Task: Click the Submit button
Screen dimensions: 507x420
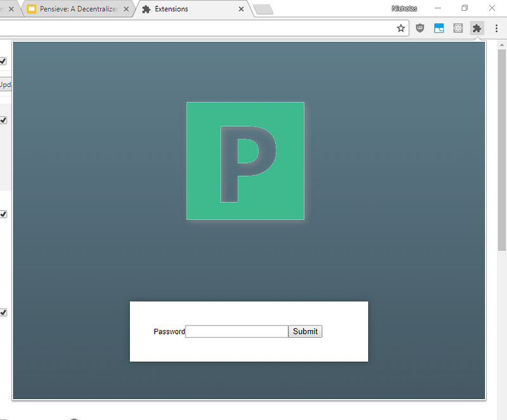Action: [305, 331]
